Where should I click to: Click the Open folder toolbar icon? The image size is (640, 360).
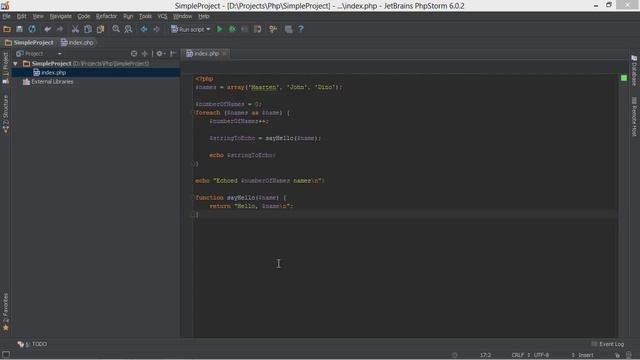coord(7,29)
